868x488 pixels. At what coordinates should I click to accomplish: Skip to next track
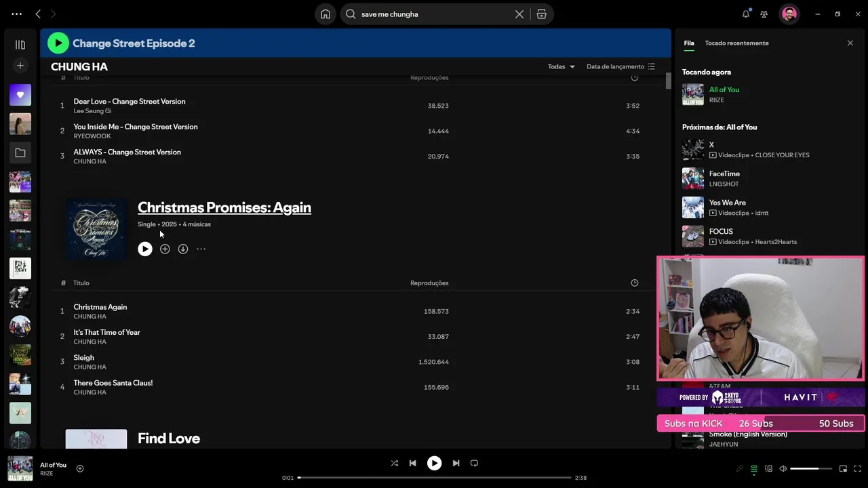(456, 463)
